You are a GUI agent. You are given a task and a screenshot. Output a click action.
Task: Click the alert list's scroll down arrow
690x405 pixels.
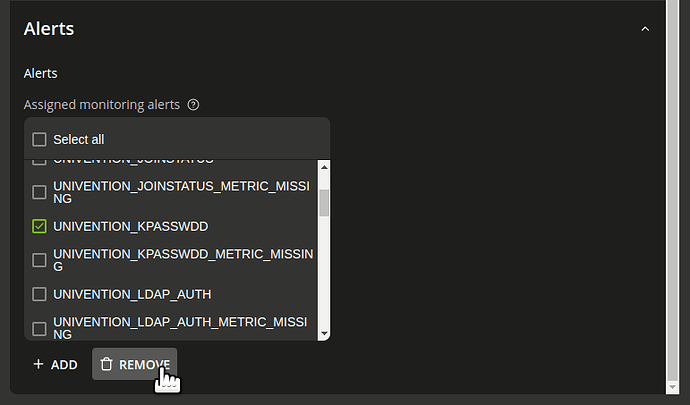click(324, 334)
